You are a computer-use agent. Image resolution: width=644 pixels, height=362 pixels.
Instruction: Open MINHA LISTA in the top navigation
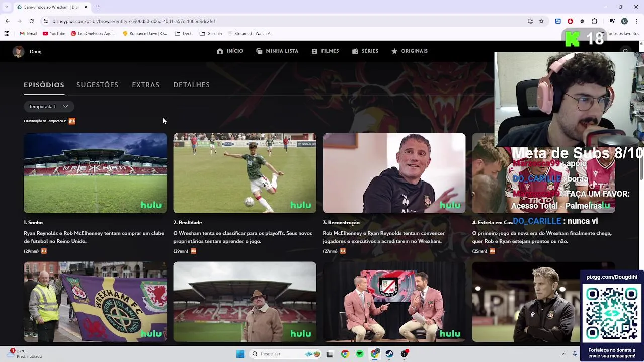[x=277, y=51]
